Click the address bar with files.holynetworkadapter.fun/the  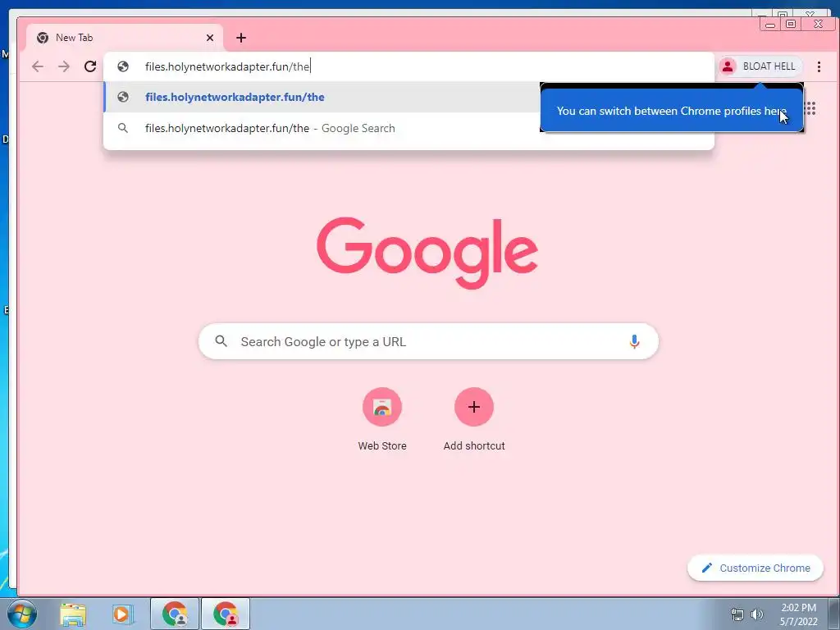tap(409, 66)
